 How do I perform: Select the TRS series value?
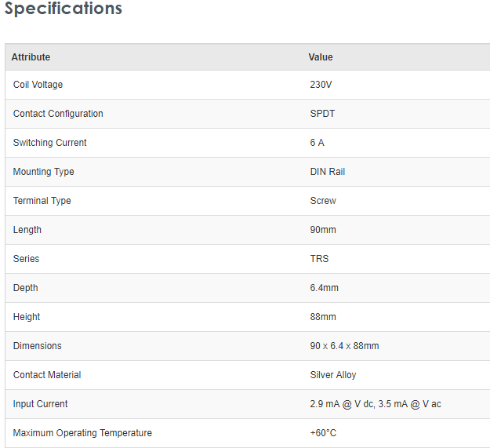320,259
